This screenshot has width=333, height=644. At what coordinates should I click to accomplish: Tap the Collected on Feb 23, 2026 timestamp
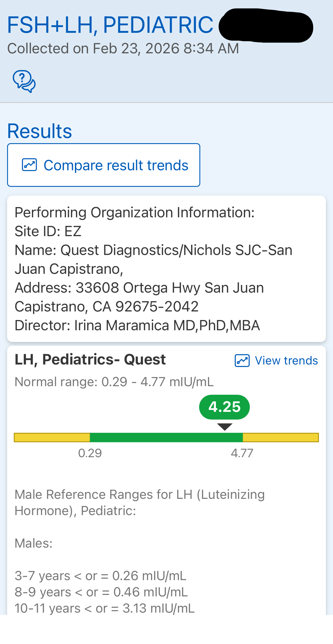[x=123, y=48]
